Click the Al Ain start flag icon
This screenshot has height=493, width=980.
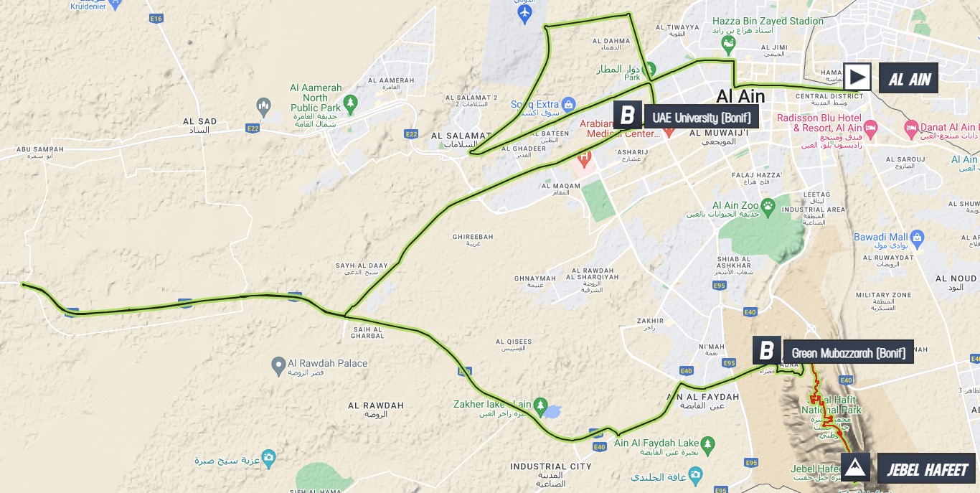[857, 78]
